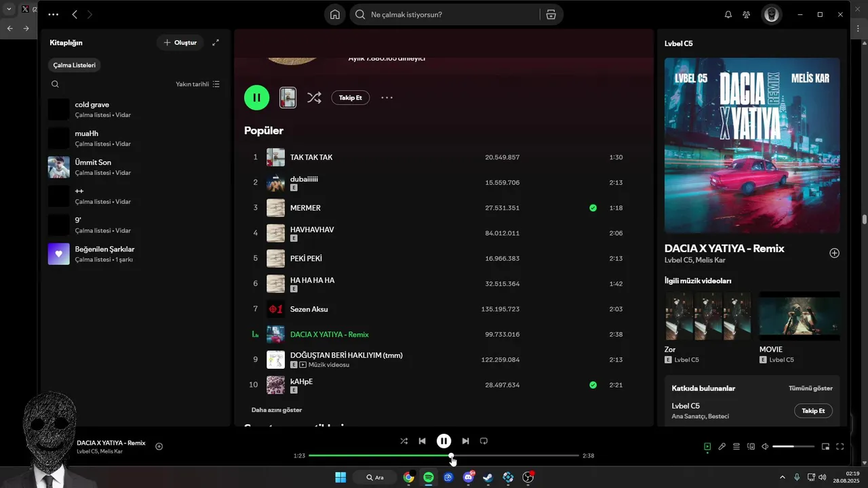
Task: Toggle shuffle on the artist page
Action: (314, 98)
